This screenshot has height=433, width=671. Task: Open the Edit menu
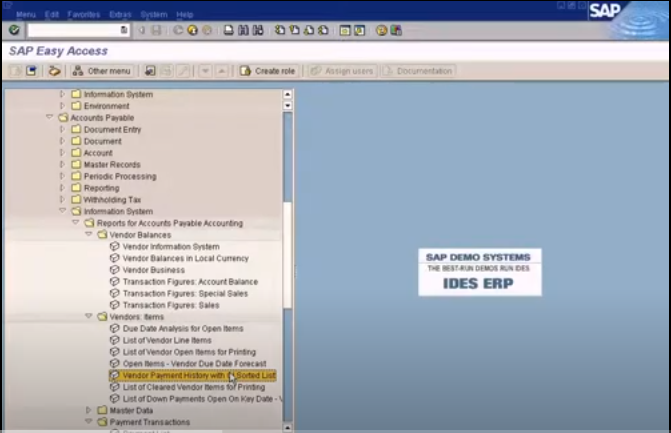52,15
